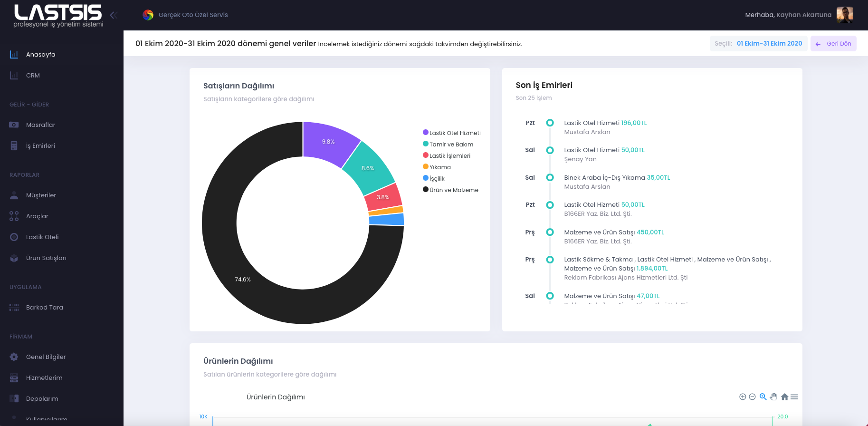Click the İş Emirleri calculator icon
The height and width of the screenshot is (426, 868).
14,145
